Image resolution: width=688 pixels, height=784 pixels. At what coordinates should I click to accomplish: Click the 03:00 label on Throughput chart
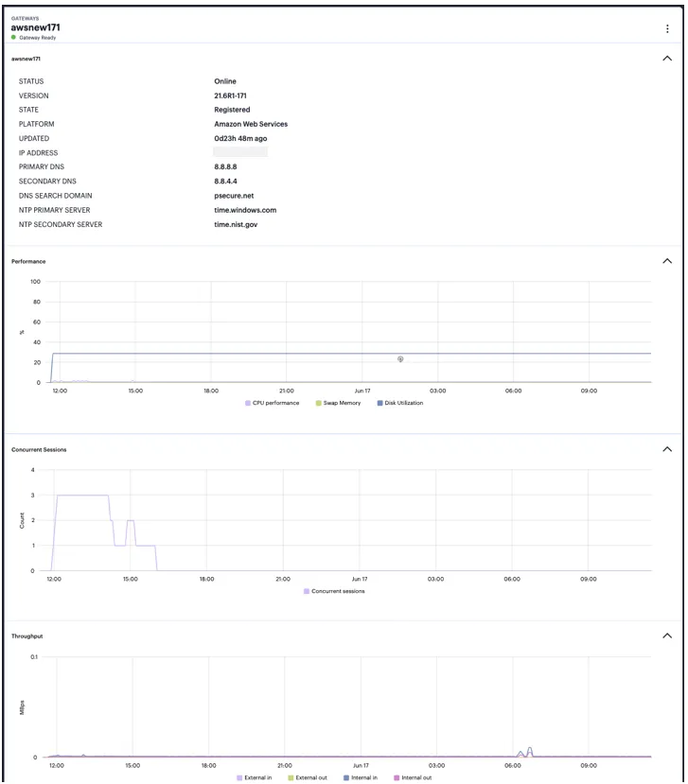coord(437,765)
